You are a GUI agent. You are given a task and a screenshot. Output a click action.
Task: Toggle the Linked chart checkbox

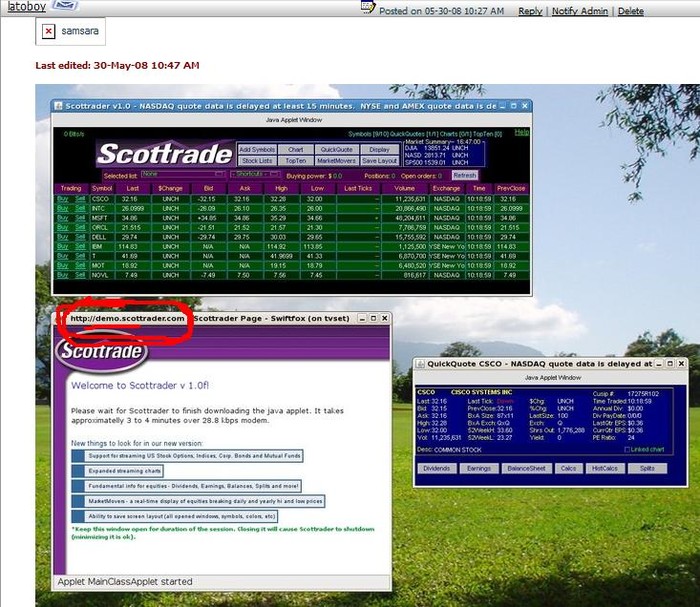[625, 450]
